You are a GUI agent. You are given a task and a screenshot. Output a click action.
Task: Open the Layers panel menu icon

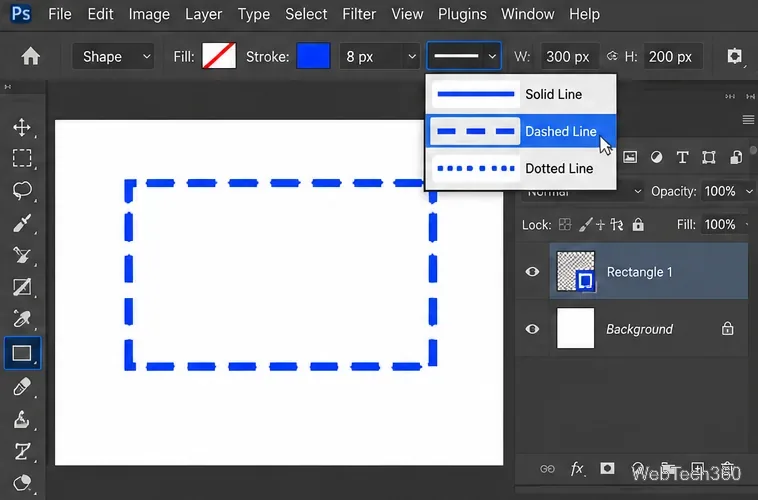click(748, 119)
